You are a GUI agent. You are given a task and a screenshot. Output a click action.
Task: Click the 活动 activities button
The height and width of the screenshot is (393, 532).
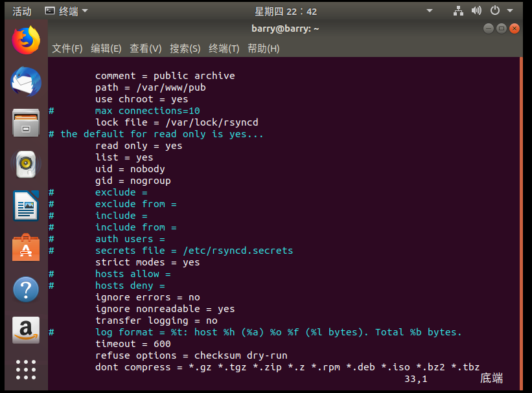pos(22,11)
